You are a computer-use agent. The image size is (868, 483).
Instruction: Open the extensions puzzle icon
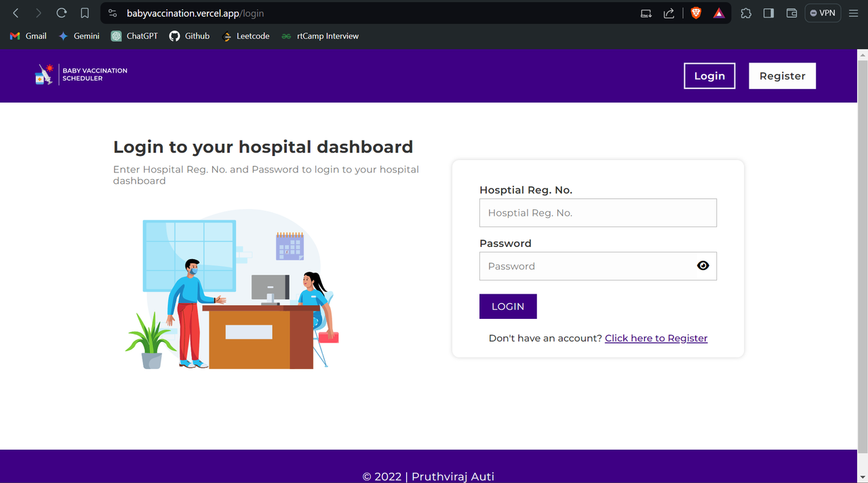point(746,13)
